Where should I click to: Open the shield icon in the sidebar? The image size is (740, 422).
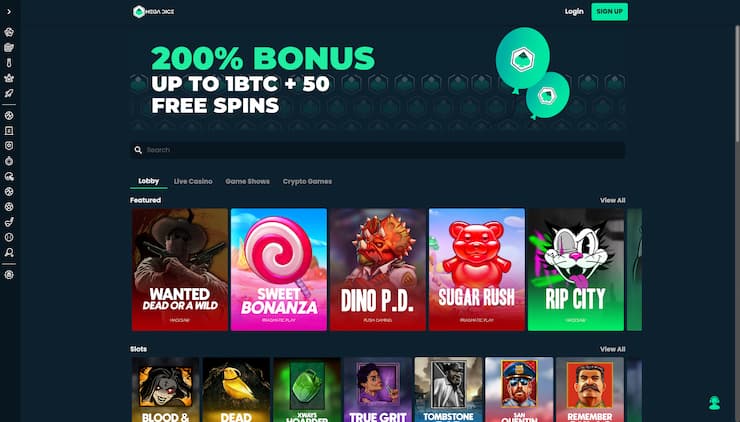[x=9, y=146]
